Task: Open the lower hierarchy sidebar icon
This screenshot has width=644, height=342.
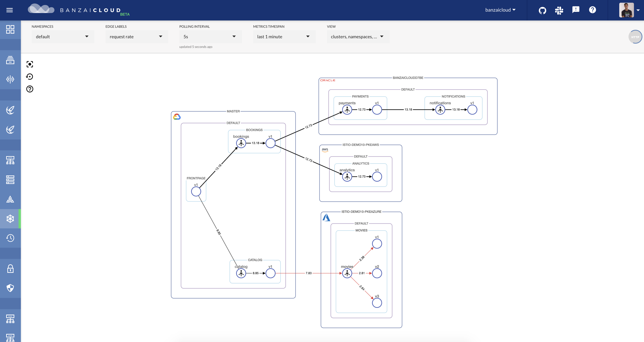Action: click(x=10, y=319)
